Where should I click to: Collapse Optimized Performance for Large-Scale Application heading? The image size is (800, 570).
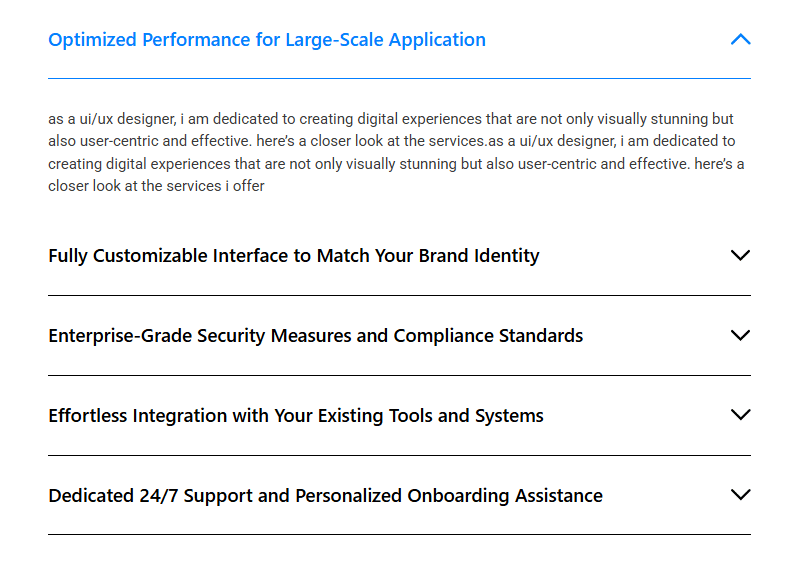267,40
